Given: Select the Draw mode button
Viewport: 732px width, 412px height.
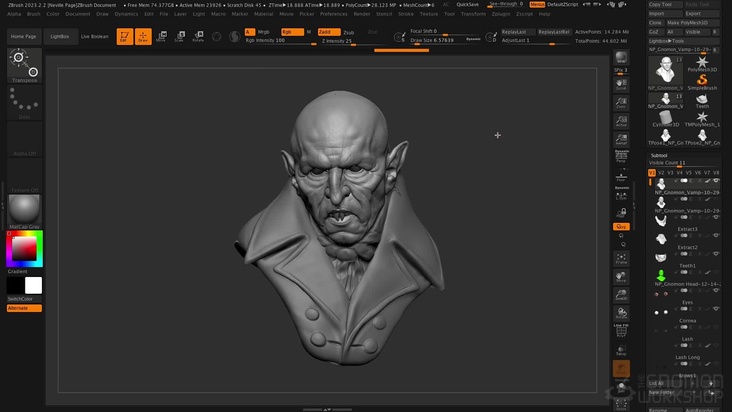Looking at the screenshot, I should [x=142, y=37].
